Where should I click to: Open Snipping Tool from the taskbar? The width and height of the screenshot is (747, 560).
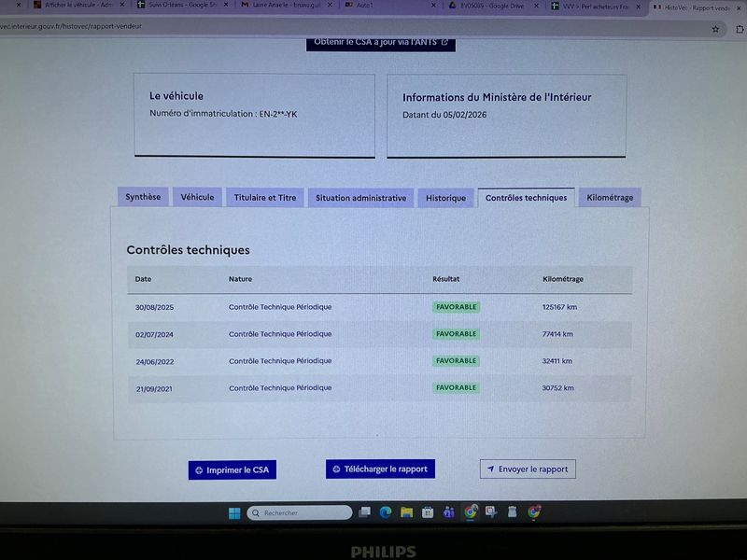[x=491, y=511]
